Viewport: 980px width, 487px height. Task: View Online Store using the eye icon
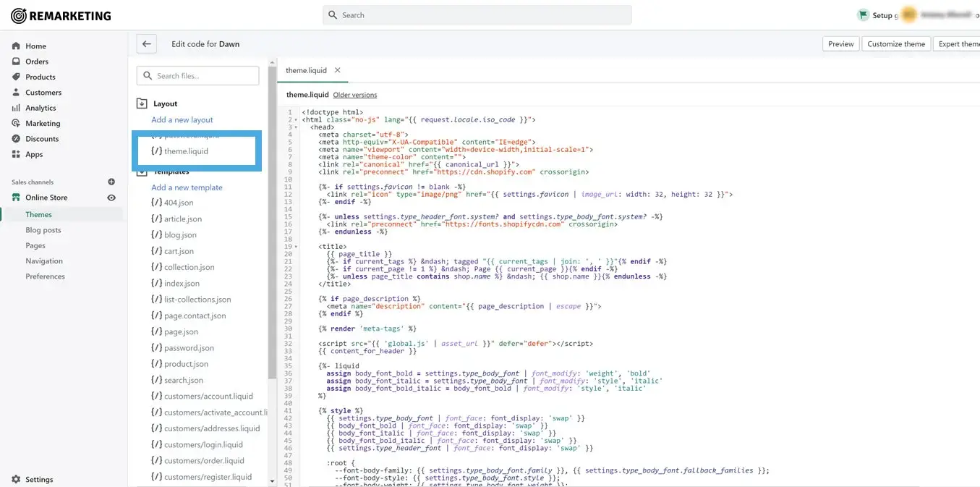coord(111,198)
